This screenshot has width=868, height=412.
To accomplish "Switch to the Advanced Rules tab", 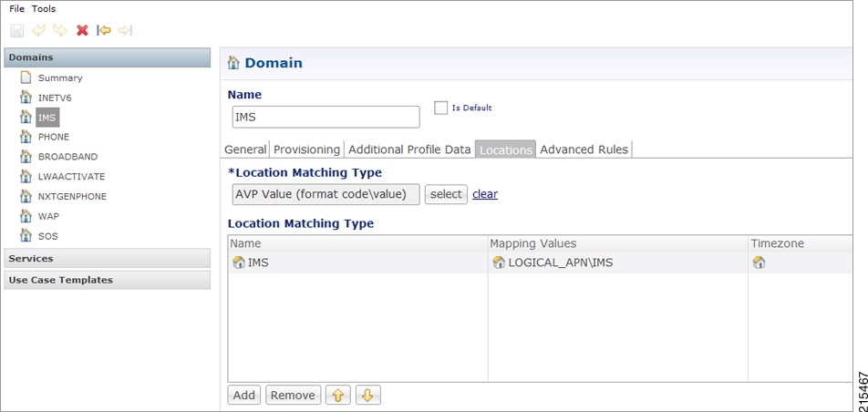I will pos(584,149).
